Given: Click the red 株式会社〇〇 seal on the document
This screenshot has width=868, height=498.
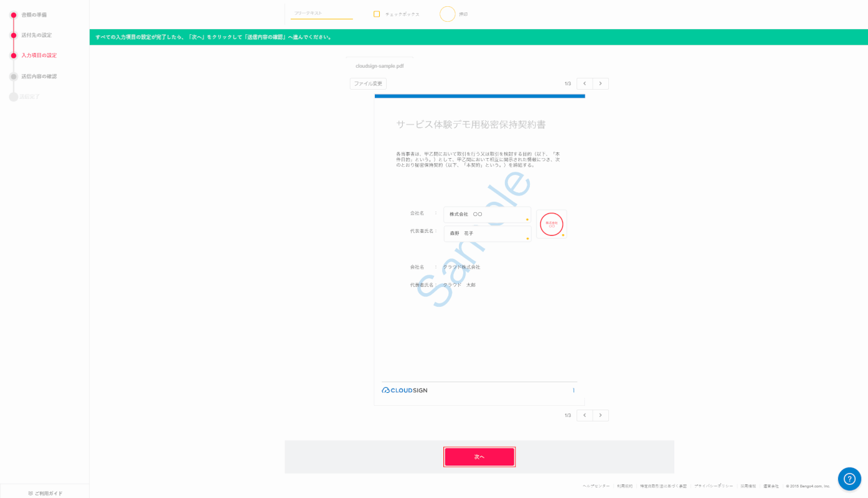Looking at the screenshot, I should [x=550, y=224].
